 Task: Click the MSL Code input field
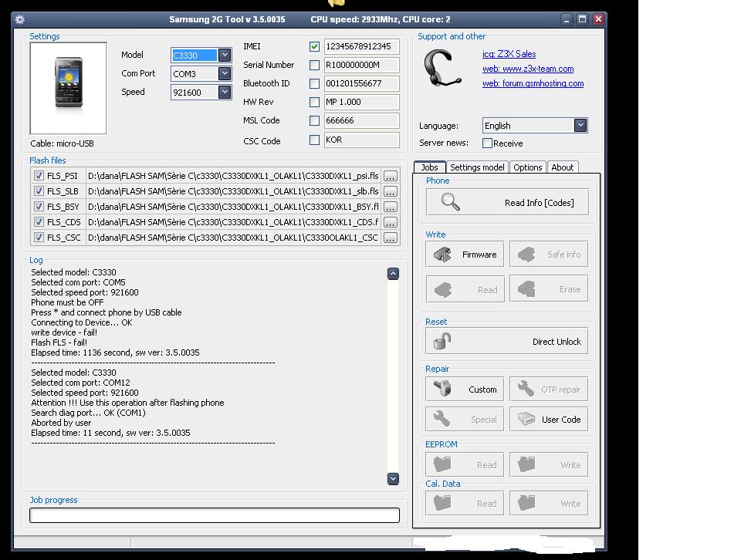point(361,120)
